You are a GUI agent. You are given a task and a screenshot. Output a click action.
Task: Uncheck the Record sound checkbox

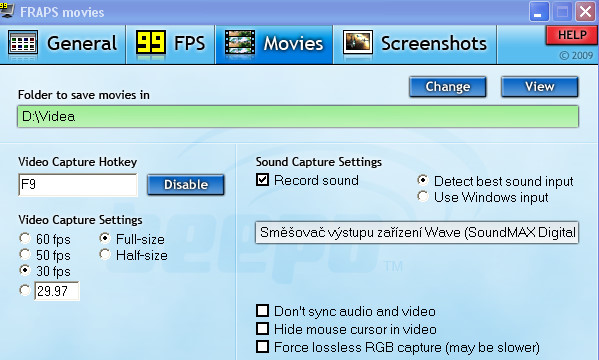coord(262,180)
